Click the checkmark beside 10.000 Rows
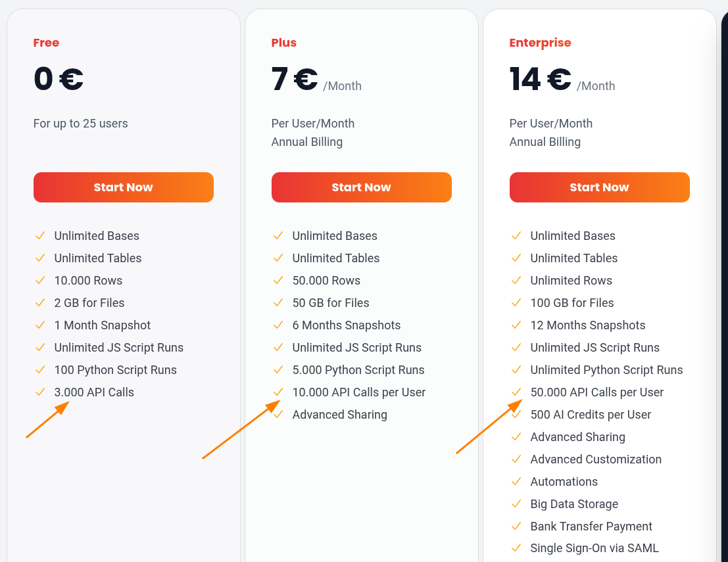728x562 pixels. pyautogui.click(x=40, y=281)
